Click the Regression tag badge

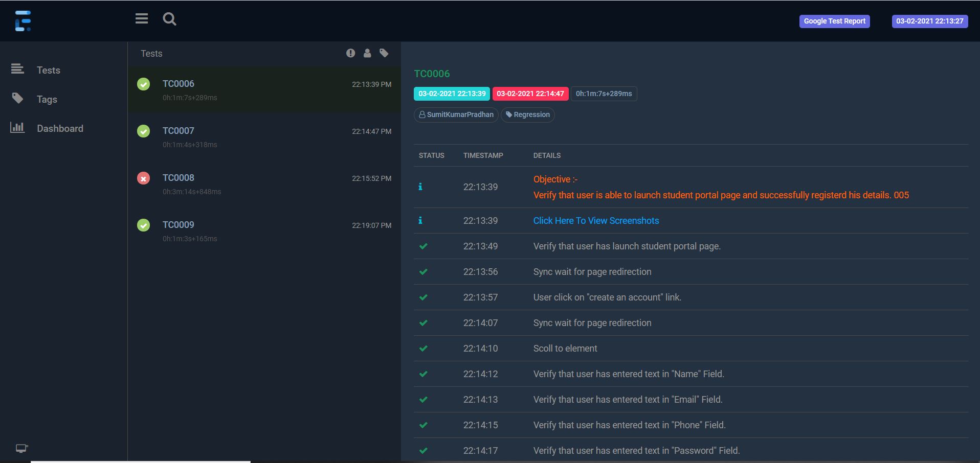click(x=527, y=114)
